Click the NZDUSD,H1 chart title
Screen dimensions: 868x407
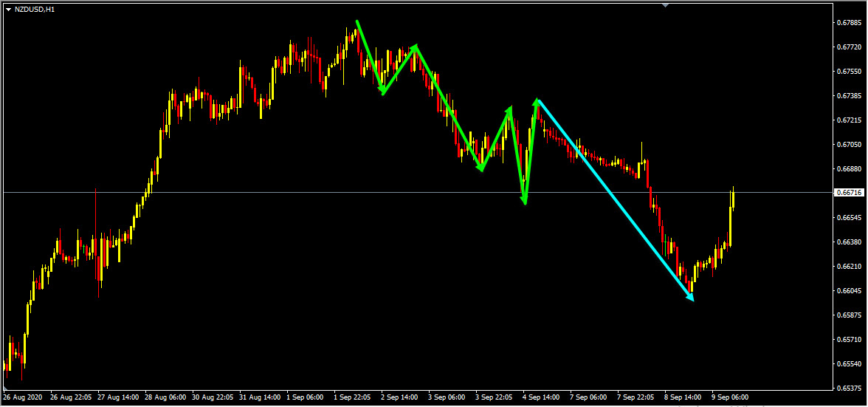pos(34,10)
